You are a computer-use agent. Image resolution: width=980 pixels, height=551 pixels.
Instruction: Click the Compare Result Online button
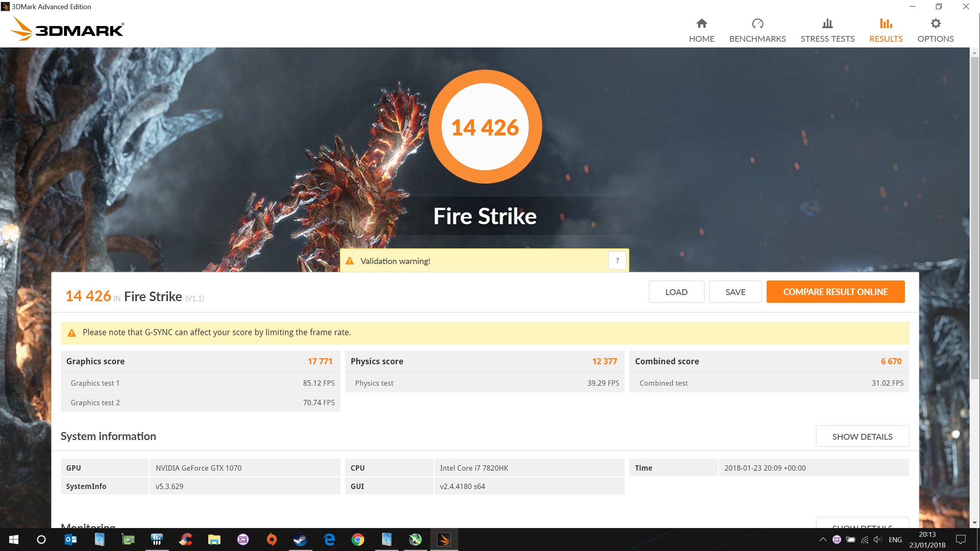click(835, 291)
